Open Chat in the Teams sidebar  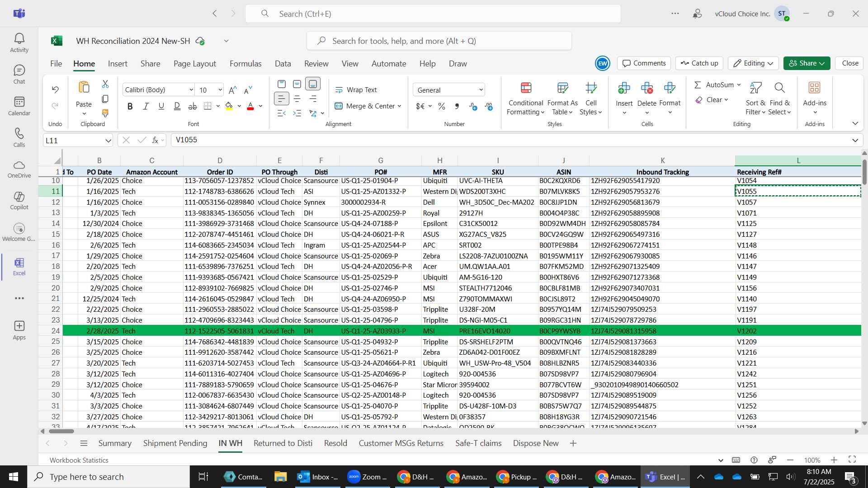pos(19,75)
